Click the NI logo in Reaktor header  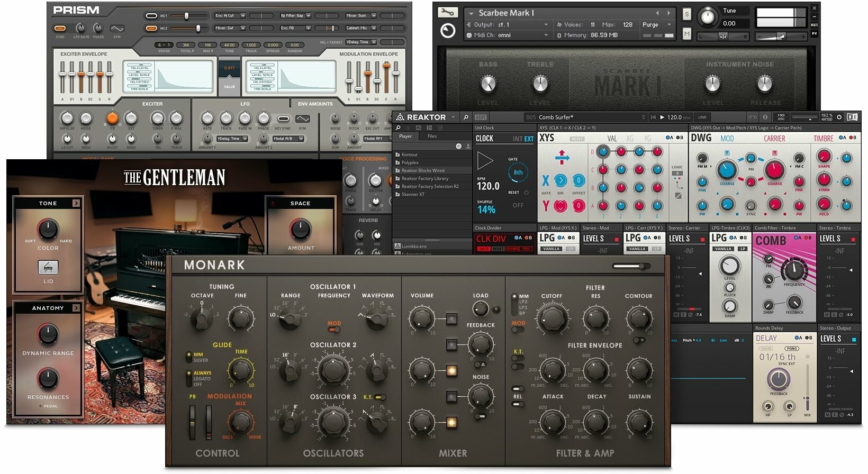click(x=852, y=117)
